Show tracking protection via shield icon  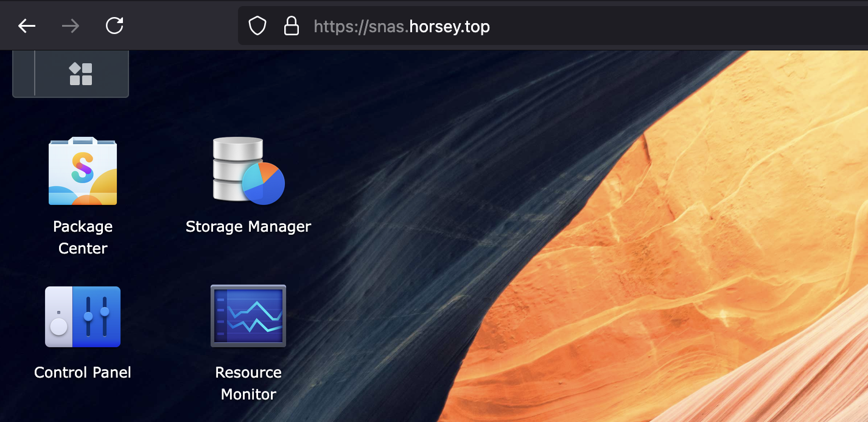click(x=257, y=26)
